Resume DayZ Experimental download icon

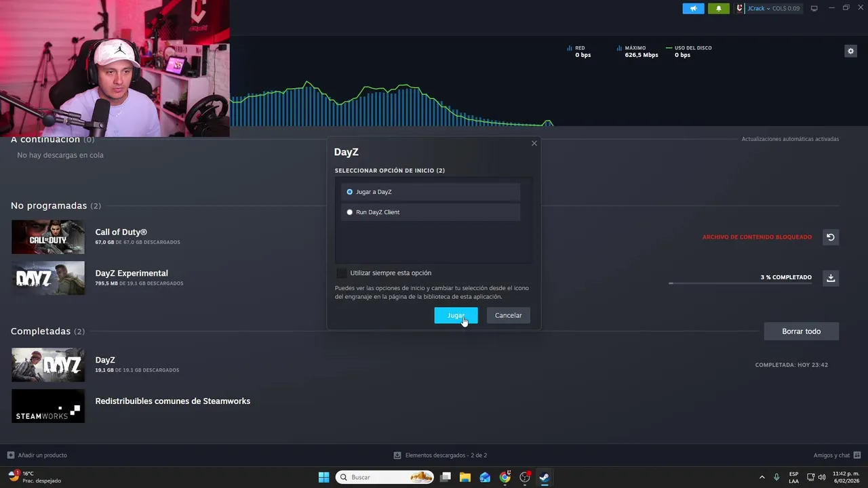pos(831,278)
